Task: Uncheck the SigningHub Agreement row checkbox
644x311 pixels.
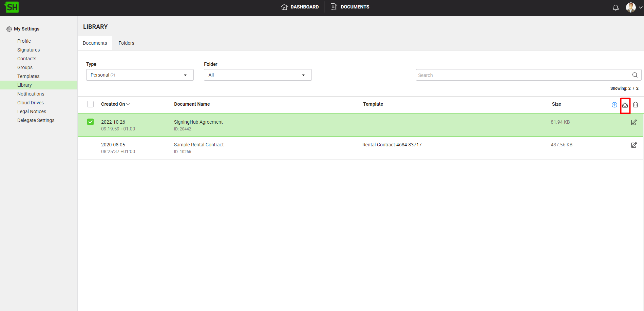Action: pos(90,122)
